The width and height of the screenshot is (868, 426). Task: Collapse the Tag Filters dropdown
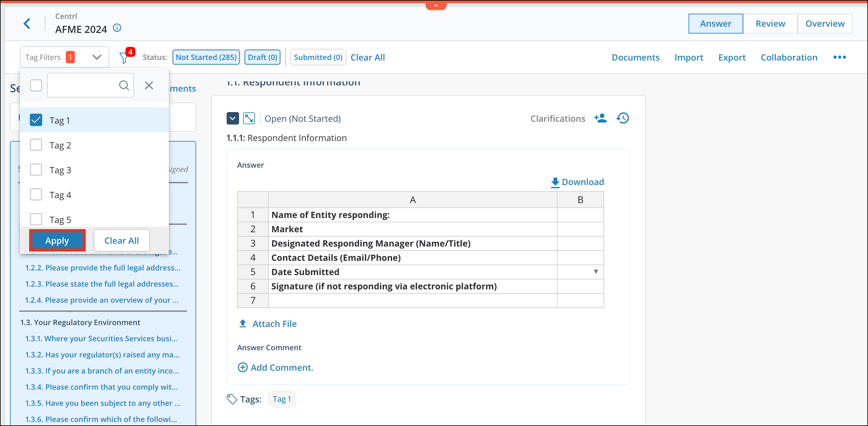pos(97,57)
